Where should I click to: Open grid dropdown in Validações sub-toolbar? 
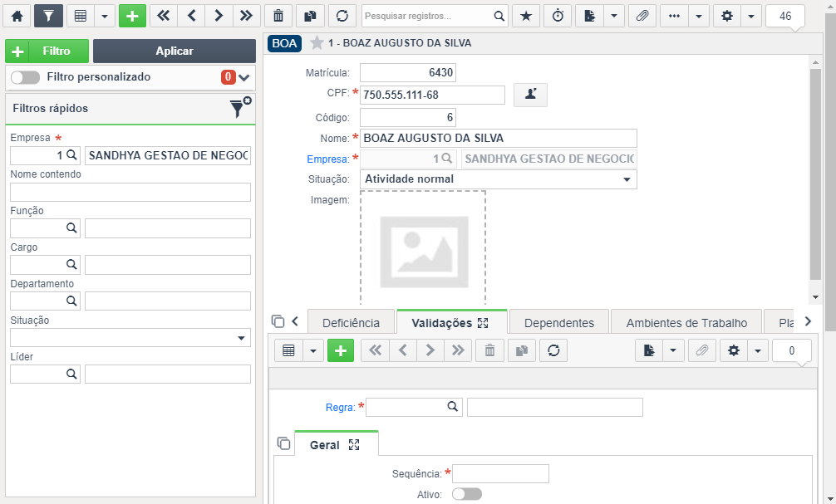[x=313, y=350]
